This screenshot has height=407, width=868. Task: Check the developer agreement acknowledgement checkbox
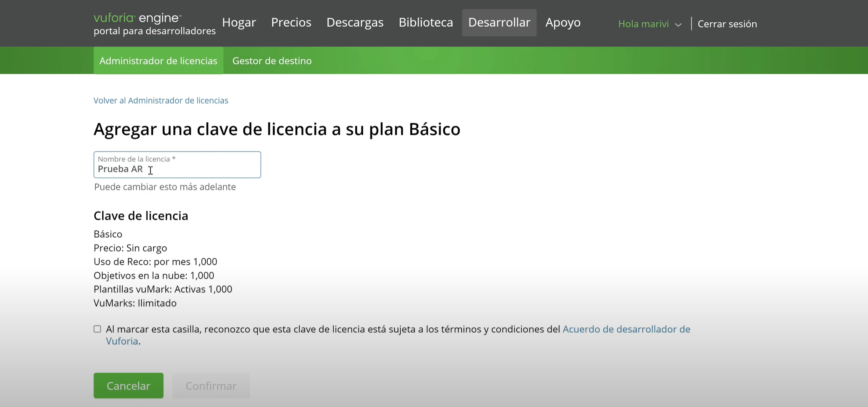coord(97,329)
